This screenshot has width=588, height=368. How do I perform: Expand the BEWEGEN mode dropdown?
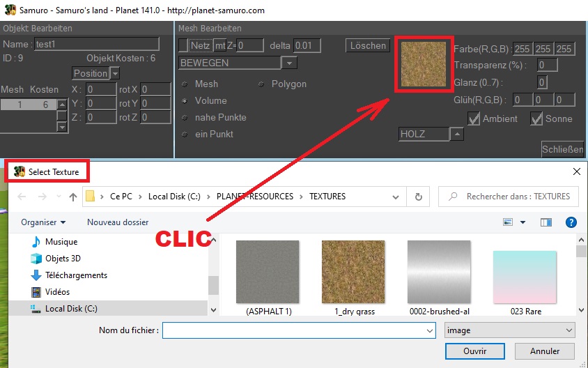point(290,63)
